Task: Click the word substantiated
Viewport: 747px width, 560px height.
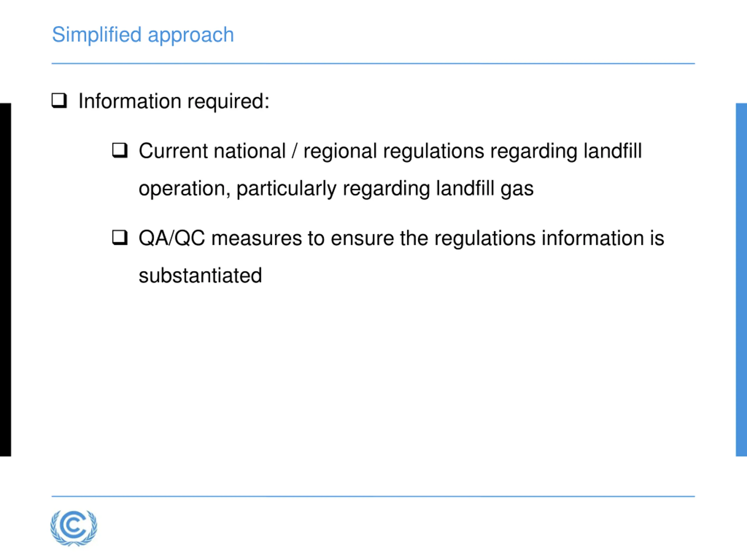Action: (x=200, y=275)
